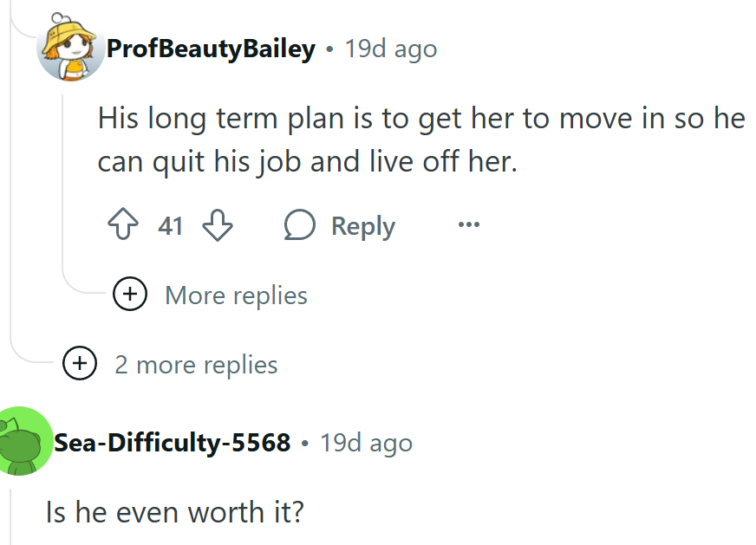Expand the "More replies" text link

(x=236, y=295)
